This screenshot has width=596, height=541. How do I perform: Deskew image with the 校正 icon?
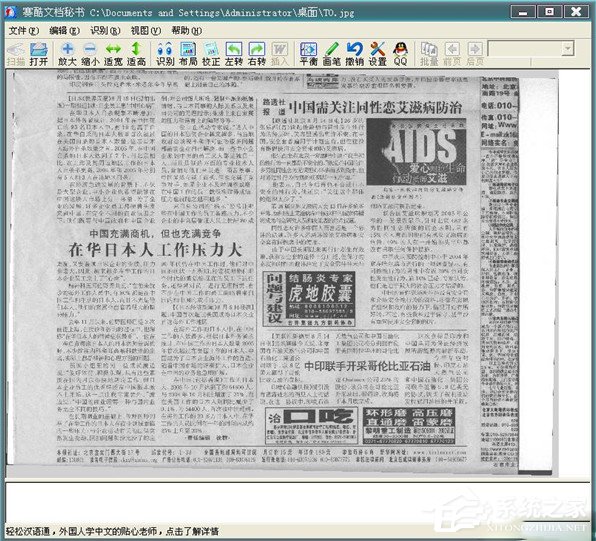(x=211, y=54)
